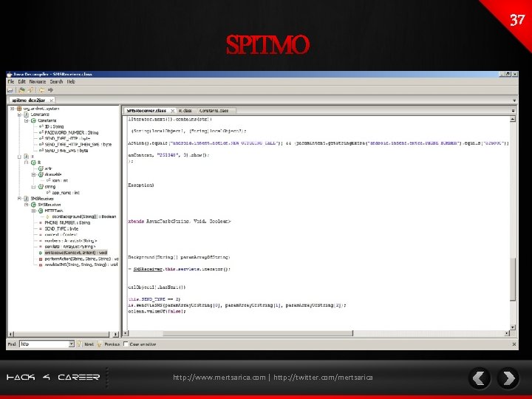Open the Help menu
This screenshot has width=532, height=399.
[71, 82]
